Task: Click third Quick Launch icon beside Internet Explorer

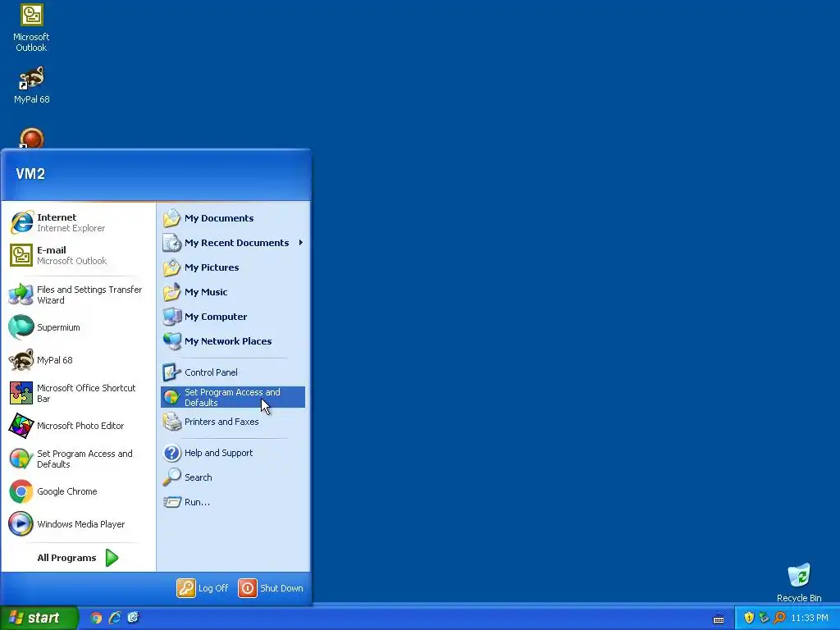Action: coord(134,619)
